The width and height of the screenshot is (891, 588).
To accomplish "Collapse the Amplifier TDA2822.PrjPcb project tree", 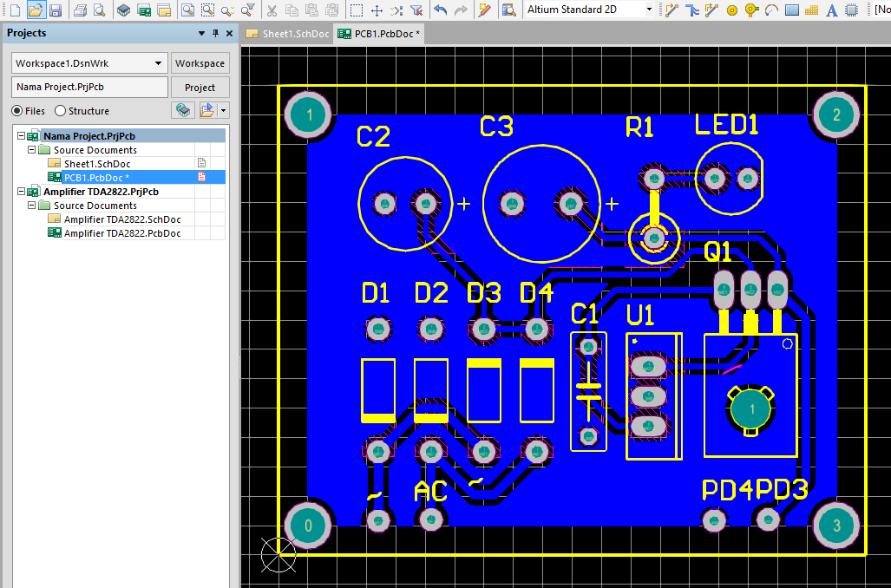I will [x=21, y=192].
